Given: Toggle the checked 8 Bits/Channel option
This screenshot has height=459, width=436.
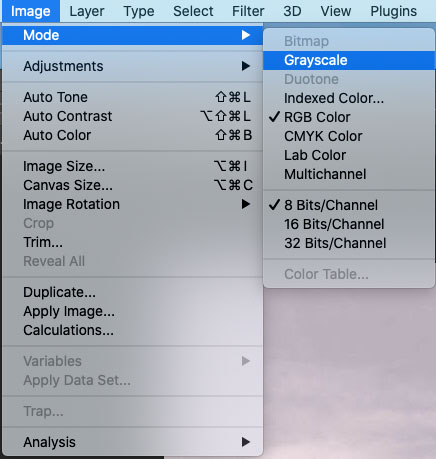Looking at the screenshot, I should click(x=349, y=205).
